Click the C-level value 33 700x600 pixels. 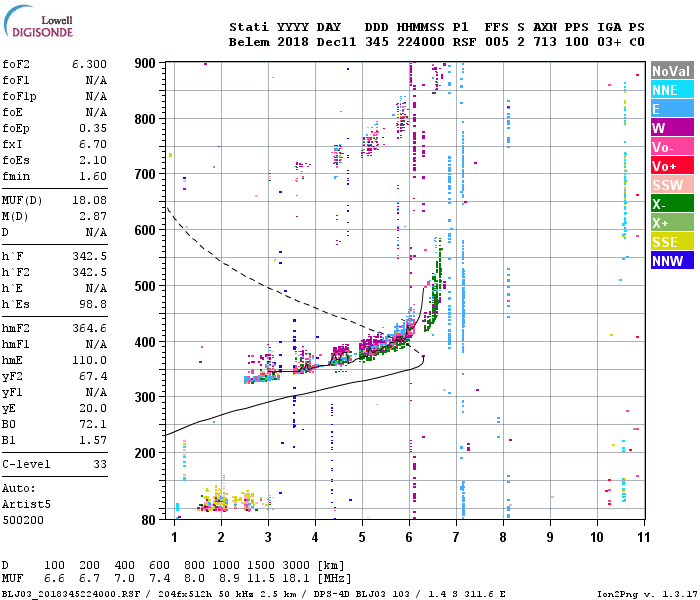tap(100, 464)
